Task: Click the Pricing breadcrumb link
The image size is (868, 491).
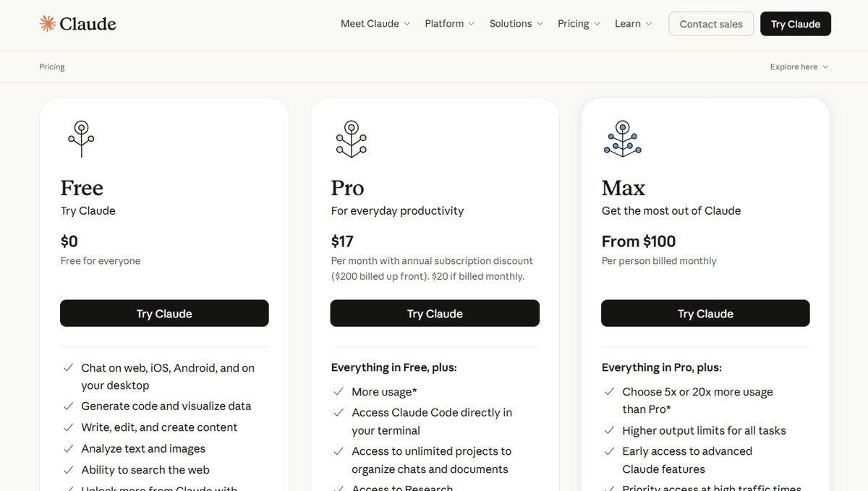Action: pyautogui.click(x=52, y=67)
